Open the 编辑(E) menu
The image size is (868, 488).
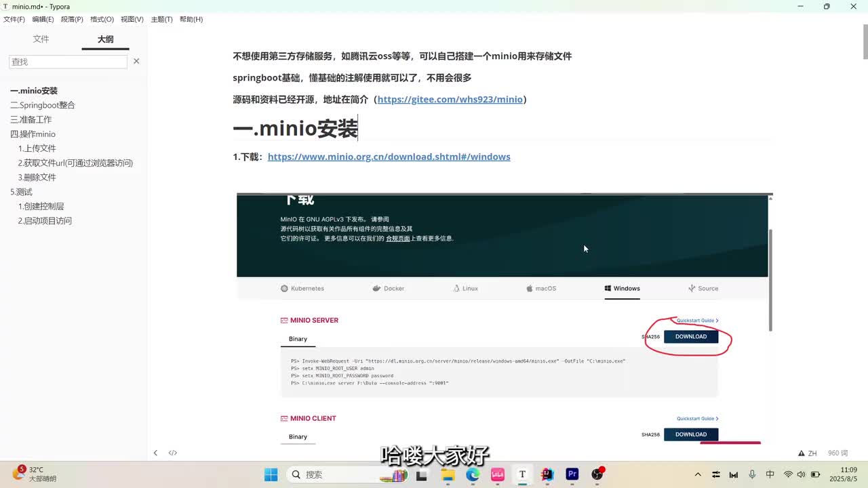43,19
